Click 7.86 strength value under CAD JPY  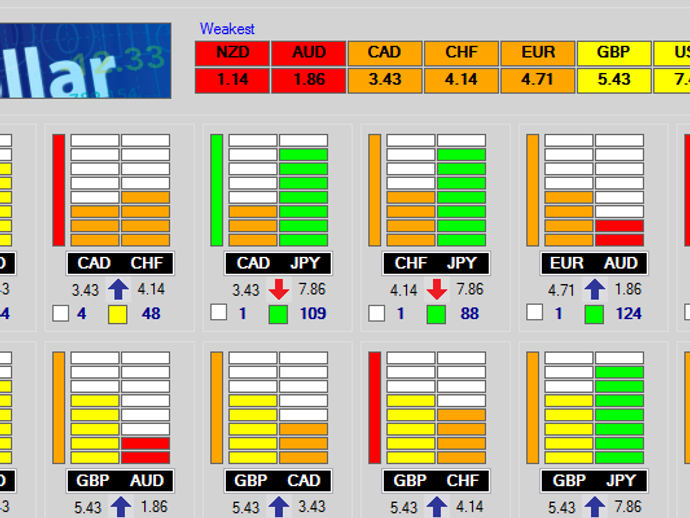pyautogui.click(x=312, y=289)
